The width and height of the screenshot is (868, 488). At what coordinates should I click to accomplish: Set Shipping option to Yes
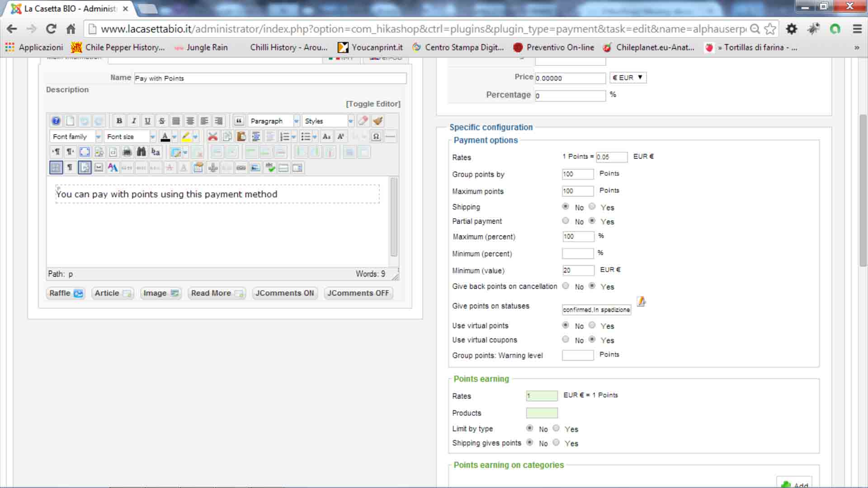pos(592,206)
